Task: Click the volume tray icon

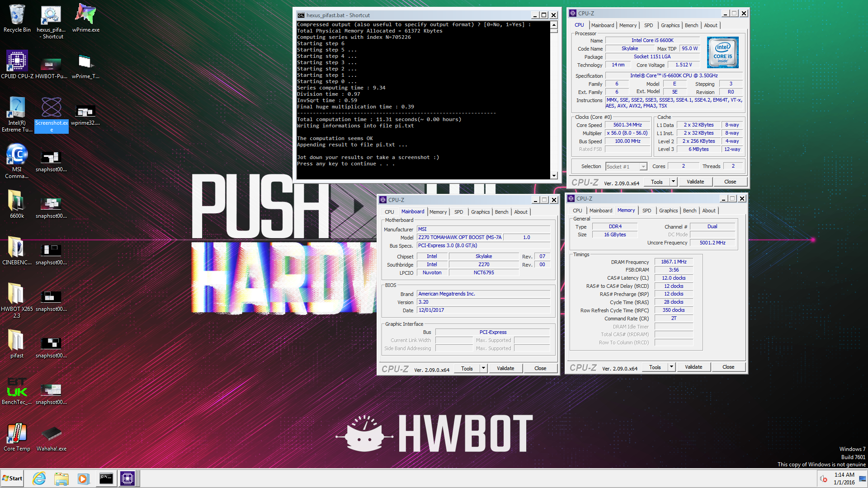Action: click(824, 479)
